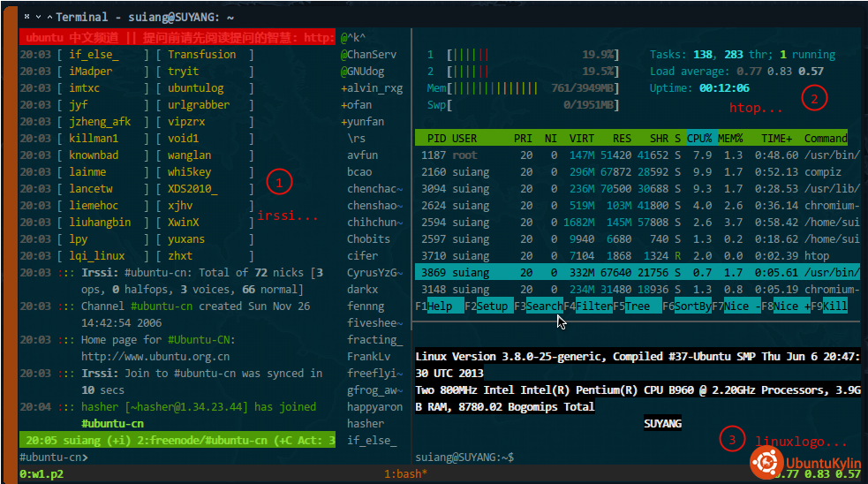Click the irssi topic bar http link
Viewport: 868px width, 484px height.
pos(320,38)
